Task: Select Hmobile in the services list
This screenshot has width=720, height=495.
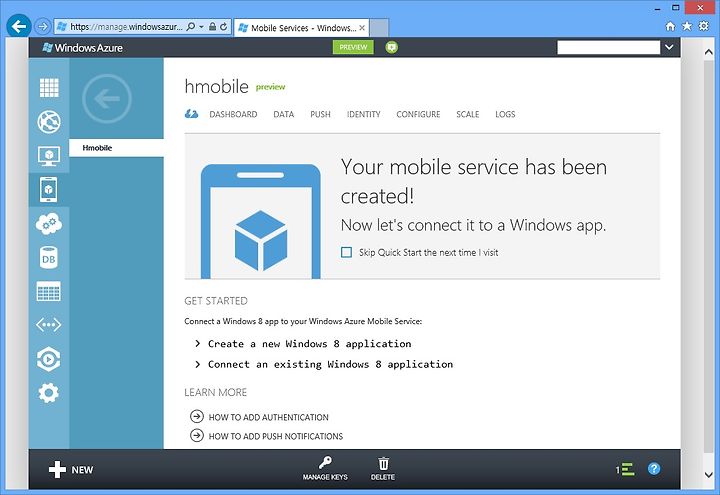Action: click(x=117, y=148)
